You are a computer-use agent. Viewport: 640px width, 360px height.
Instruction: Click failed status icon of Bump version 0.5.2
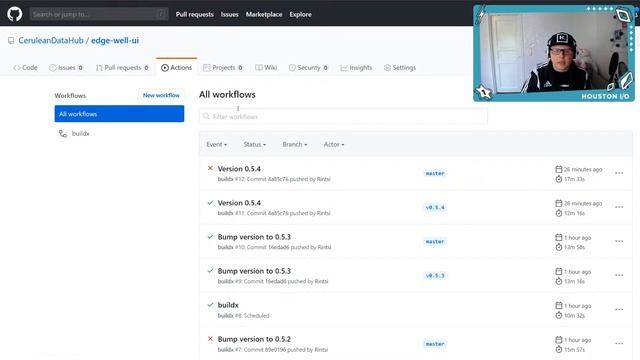pyautogui.click(x=210, y=339)
